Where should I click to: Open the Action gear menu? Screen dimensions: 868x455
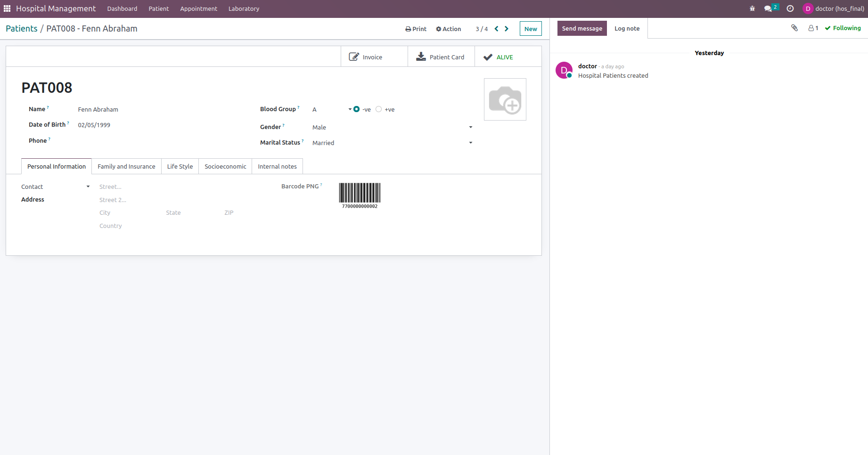coord(449,29)
